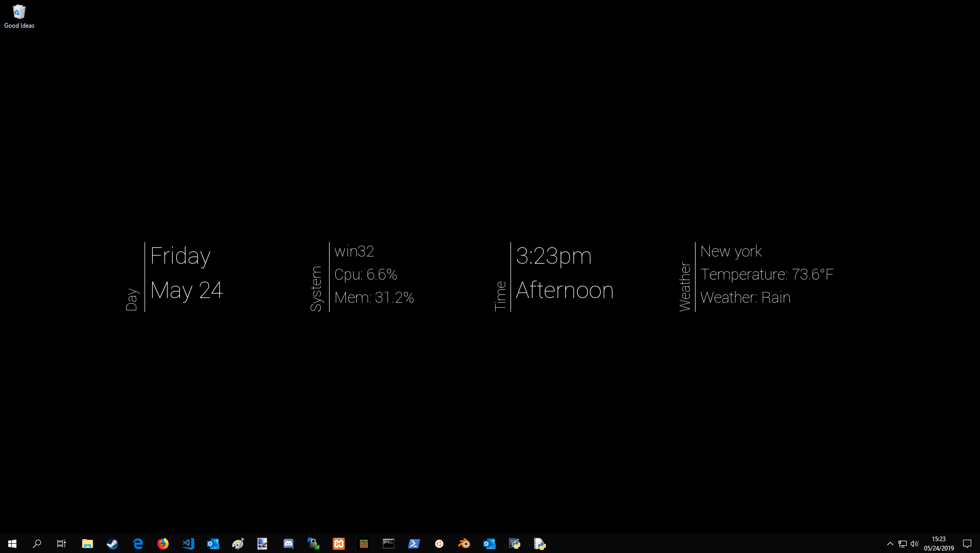Open Blender from the taskbar
This screenshot has height=553, width=980.
tap(464, 544)
